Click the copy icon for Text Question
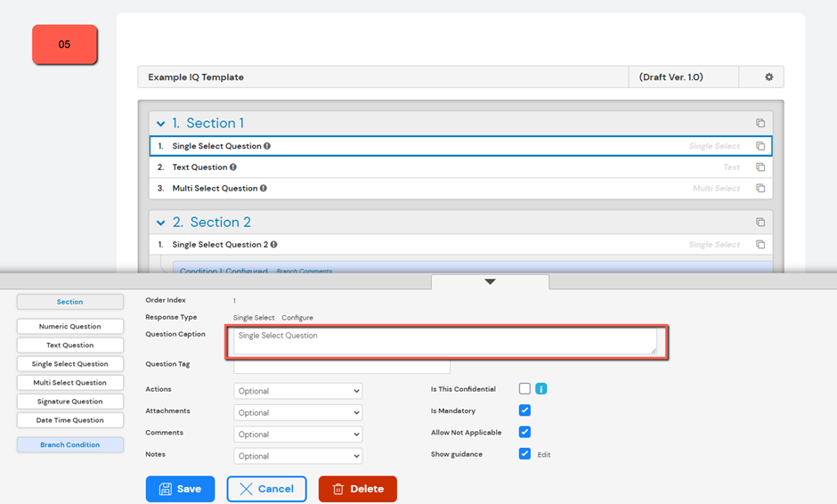837x504 pixels. (760, 167)
